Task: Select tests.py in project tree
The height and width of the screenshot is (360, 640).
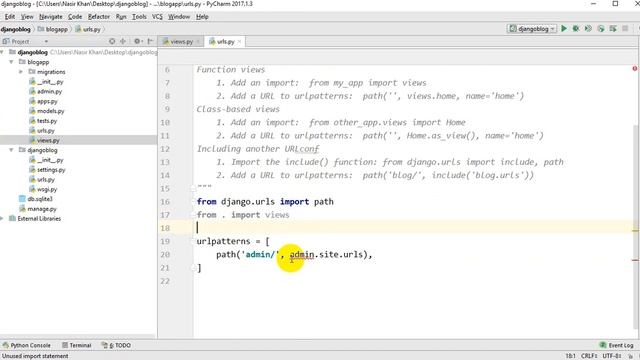Action: point(43,121)
